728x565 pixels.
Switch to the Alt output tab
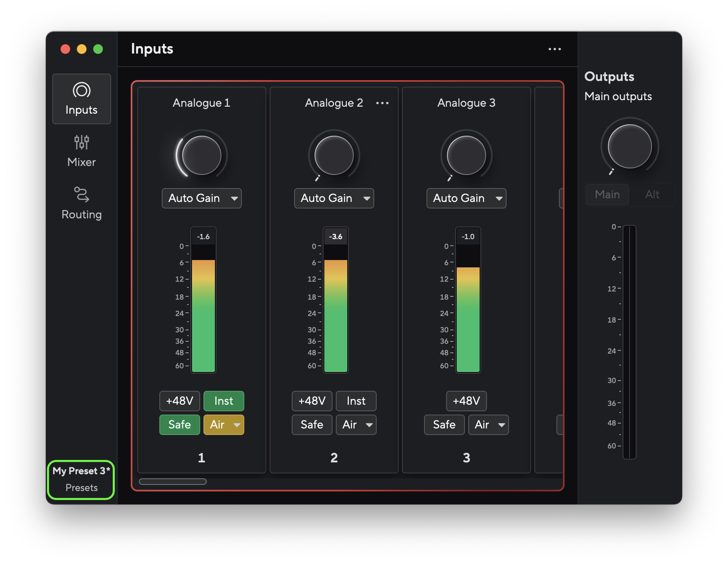[x=652, y=195]
